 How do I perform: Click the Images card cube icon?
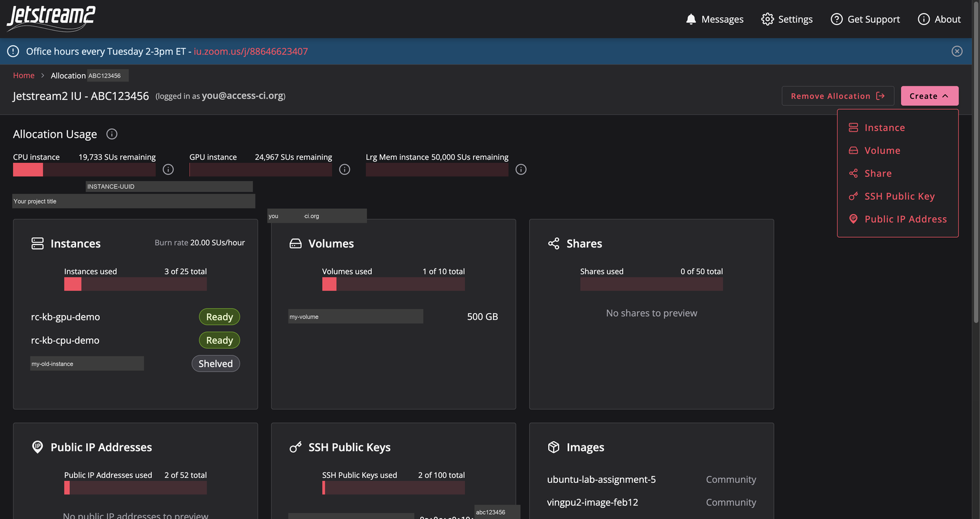554,447
